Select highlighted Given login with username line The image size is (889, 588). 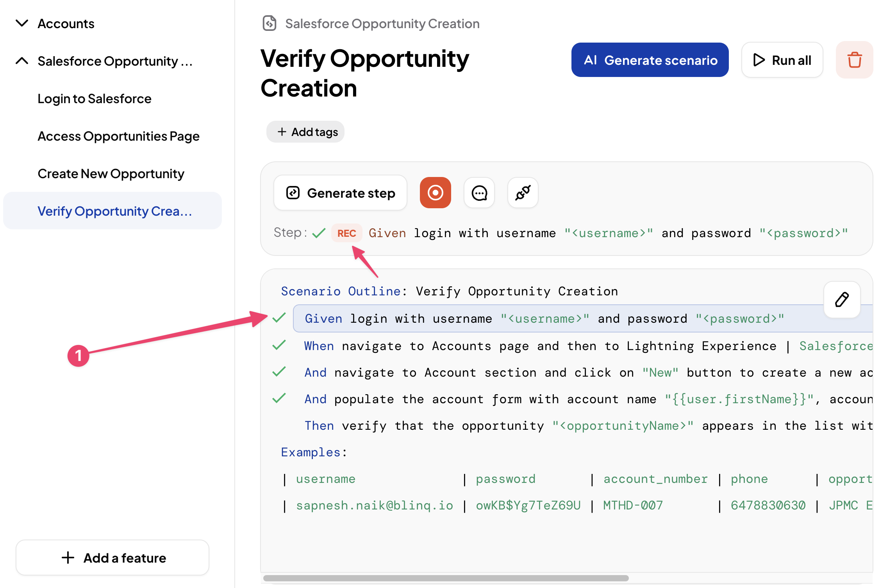tap(583, 318)
